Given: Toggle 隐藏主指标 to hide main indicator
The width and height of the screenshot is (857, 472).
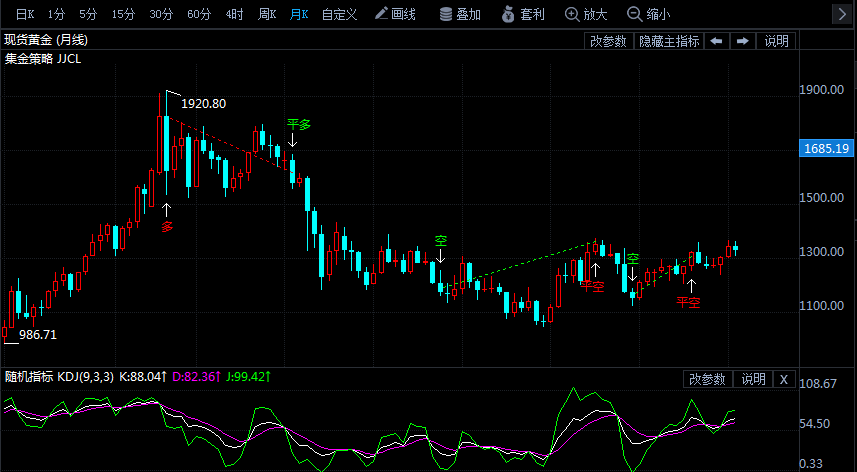Looking at the screenshot, I should 669,41.
